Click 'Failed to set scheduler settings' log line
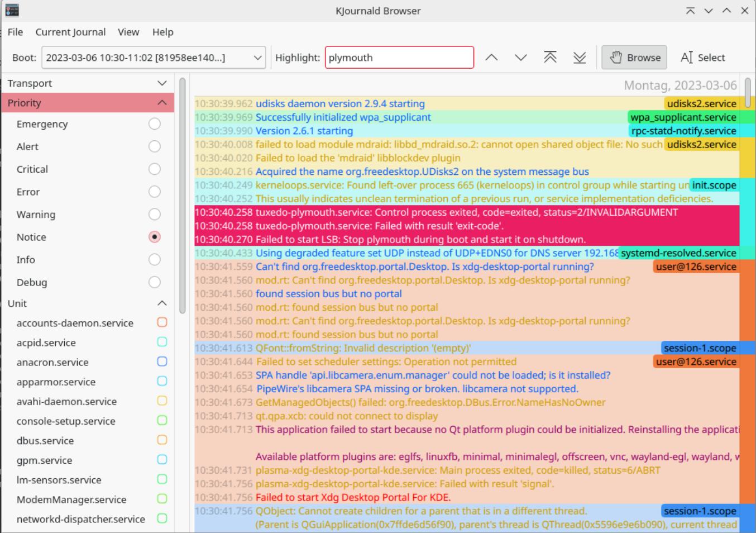 386,361
